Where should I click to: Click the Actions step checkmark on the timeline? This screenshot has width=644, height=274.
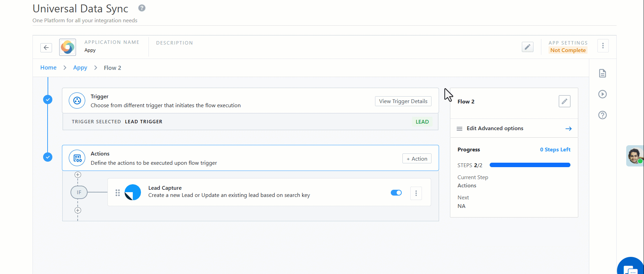click(48, 157)
